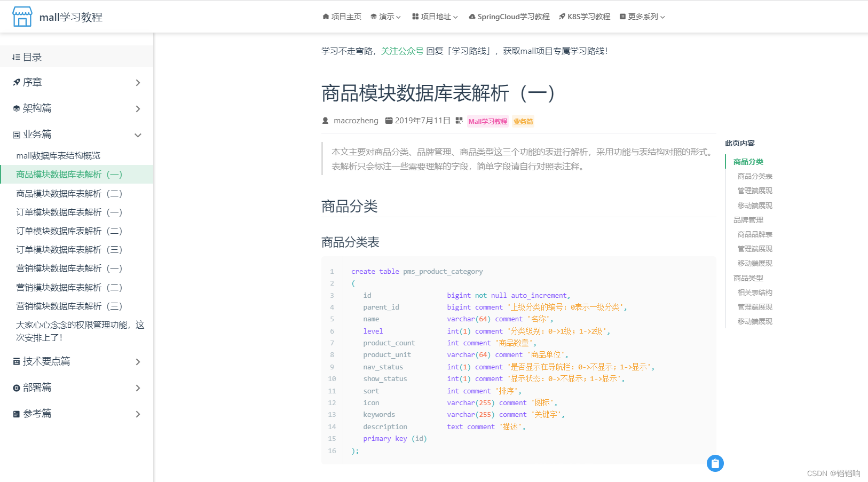This screenshot has height=482, width=868.
Task: Click the cloud icon beside SpringCloud学习教程
Action: point(472,17)
